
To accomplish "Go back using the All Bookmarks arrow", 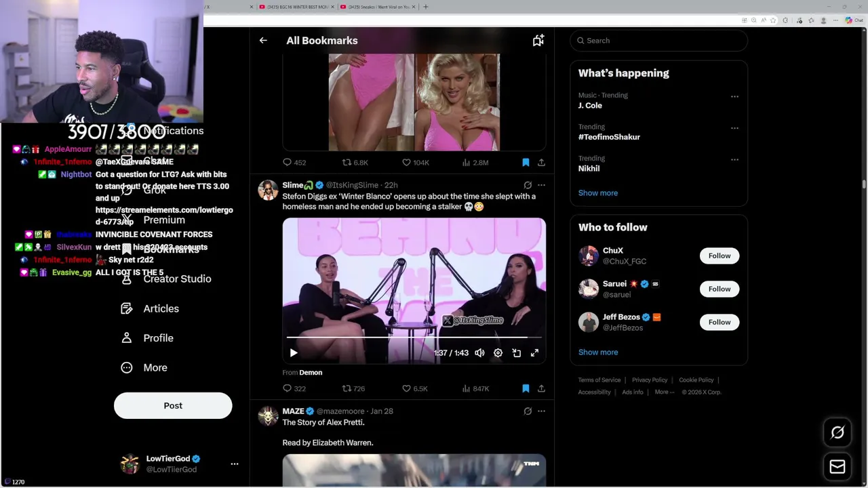I will click(x=263, y=41).
